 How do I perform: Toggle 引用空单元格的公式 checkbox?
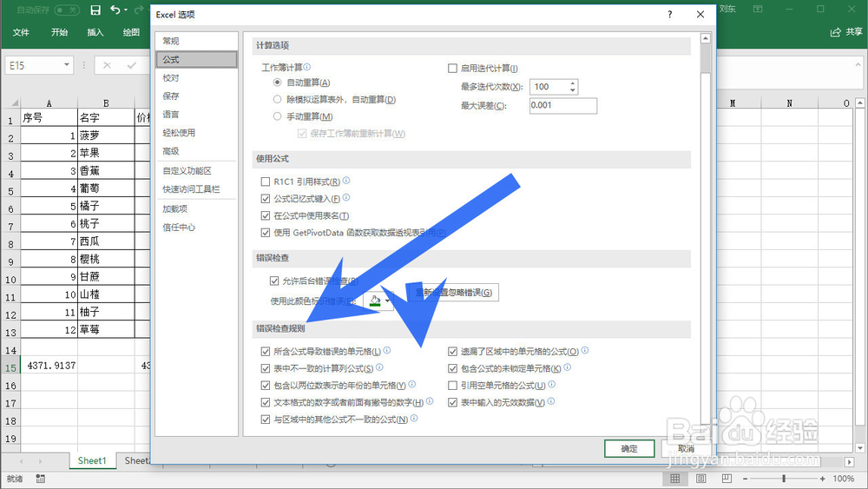point(452,386)
